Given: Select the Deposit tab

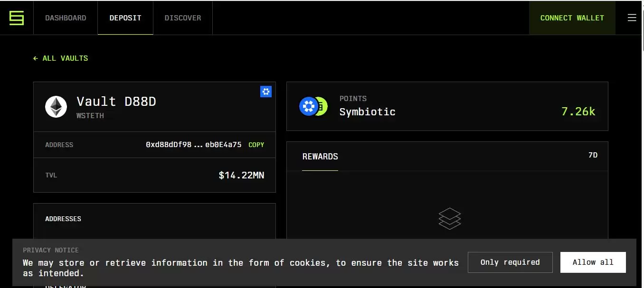Looking at the screenshot, I should (x=125, y=18).
